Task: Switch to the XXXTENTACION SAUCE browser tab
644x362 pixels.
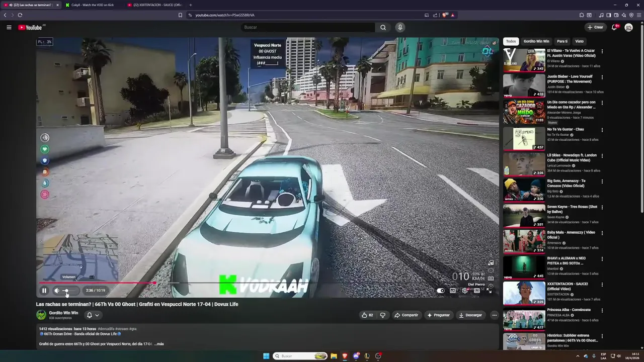Action: pos(154,5)
